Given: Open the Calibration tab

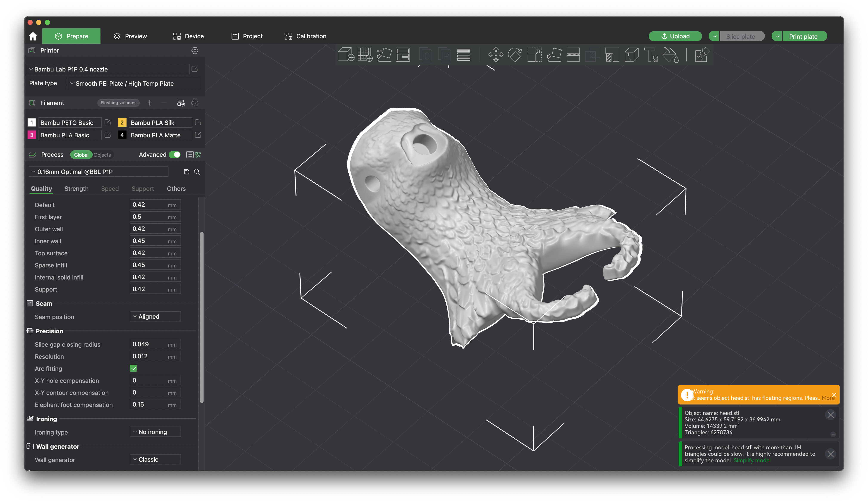Looking at the screenshot, I should pos(305,36).
